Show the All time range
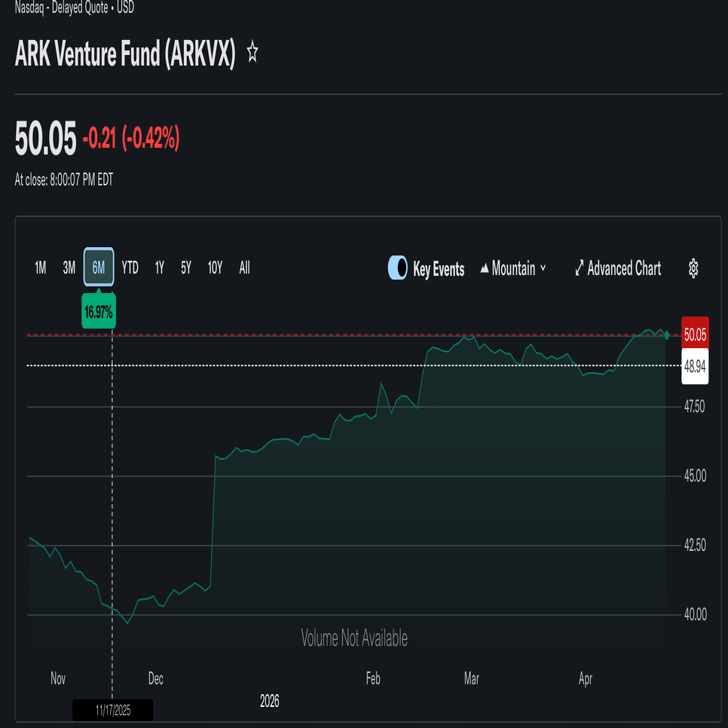 [244, 268]
